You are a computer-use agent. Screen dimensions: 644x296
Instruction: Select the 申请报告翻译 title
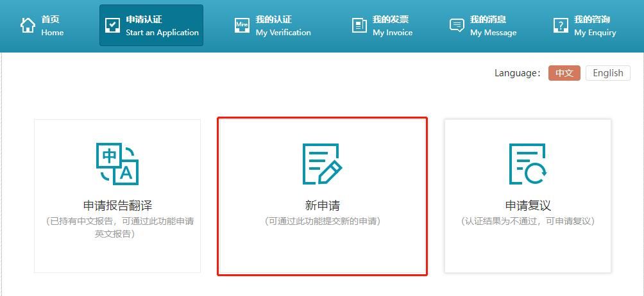coord(117,206)
